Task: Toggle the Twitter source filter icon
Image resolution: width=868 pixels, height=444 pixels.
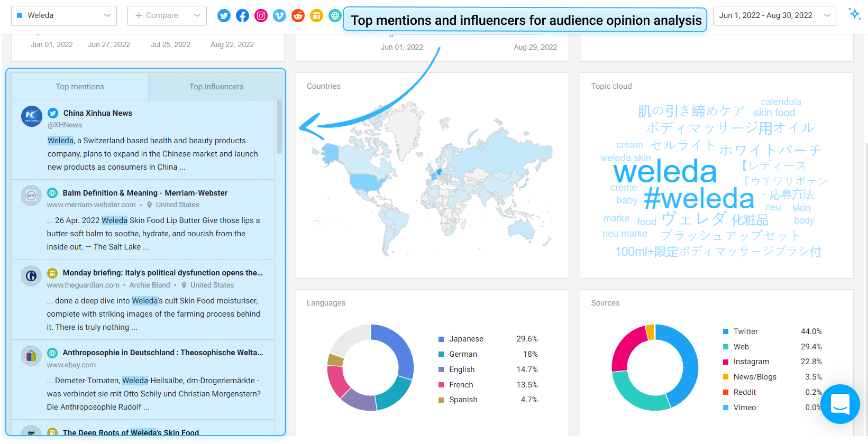Action: coord(224,16)
